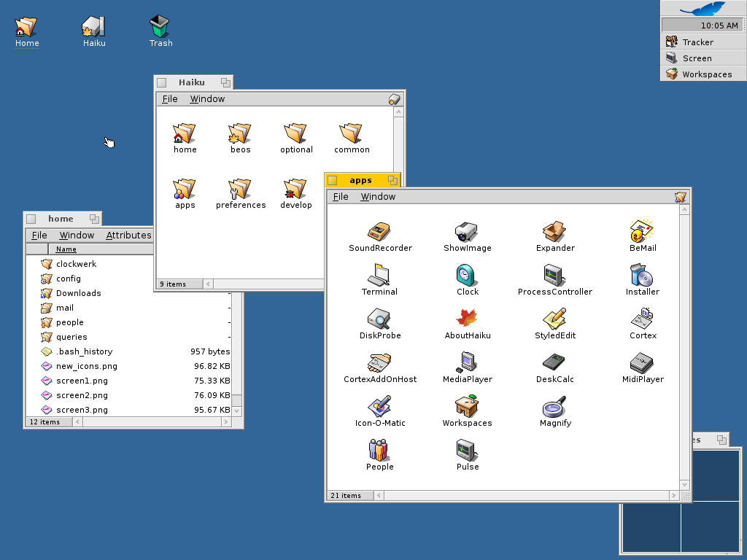747x560 pixels.
Task: Click the apps window folder icon in menu bar
Action: tap(681, 197)
